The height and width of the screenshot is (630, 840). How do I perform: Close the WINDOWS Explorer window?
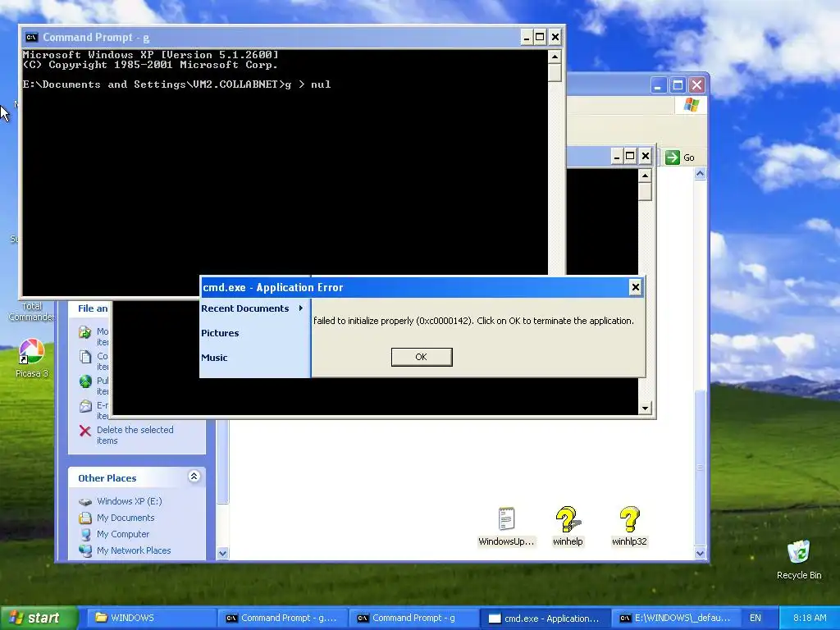click(x=696, y=85)
